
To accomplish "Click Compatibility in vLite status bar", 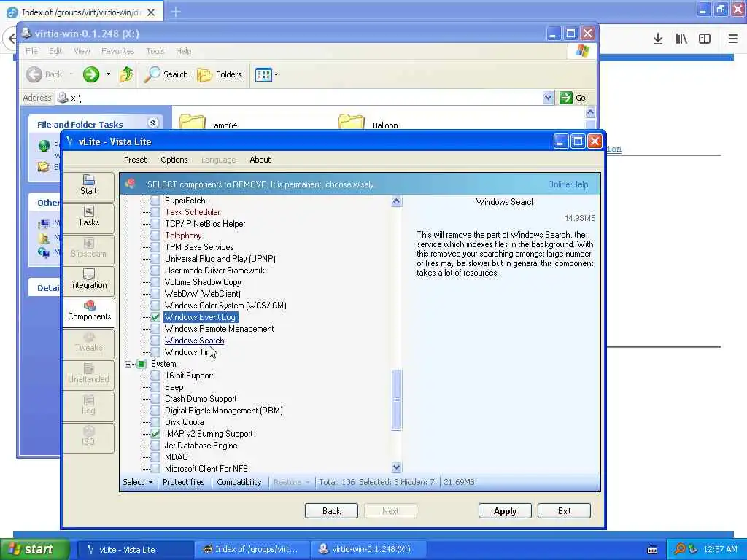I will tap(239, 482).
